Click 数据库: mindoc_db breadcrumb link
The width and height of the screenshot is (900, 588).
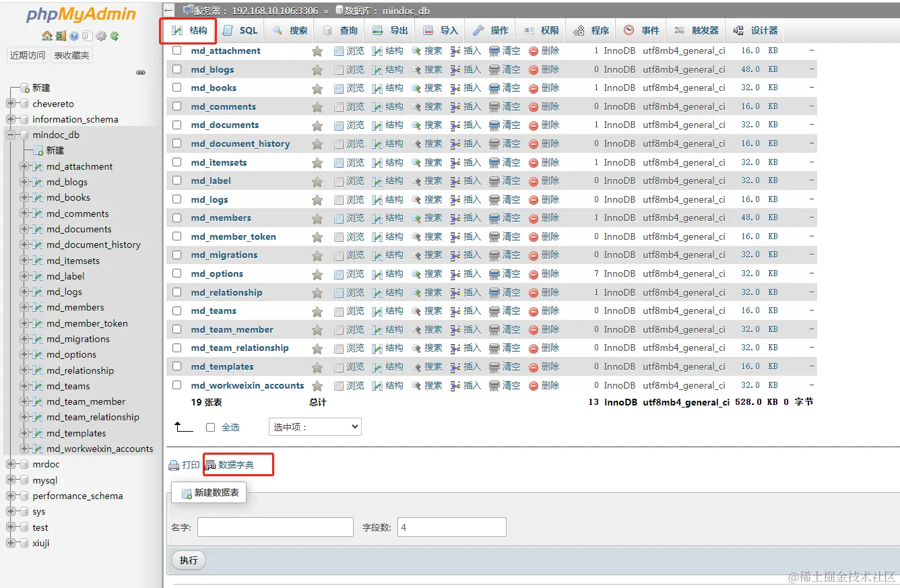pos(387,11)
